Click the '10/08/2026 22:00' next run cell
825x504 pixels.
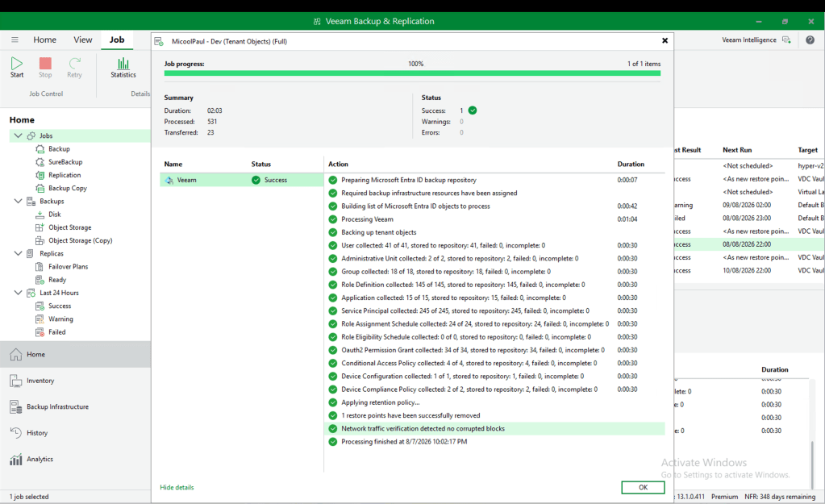pos(747,270)
